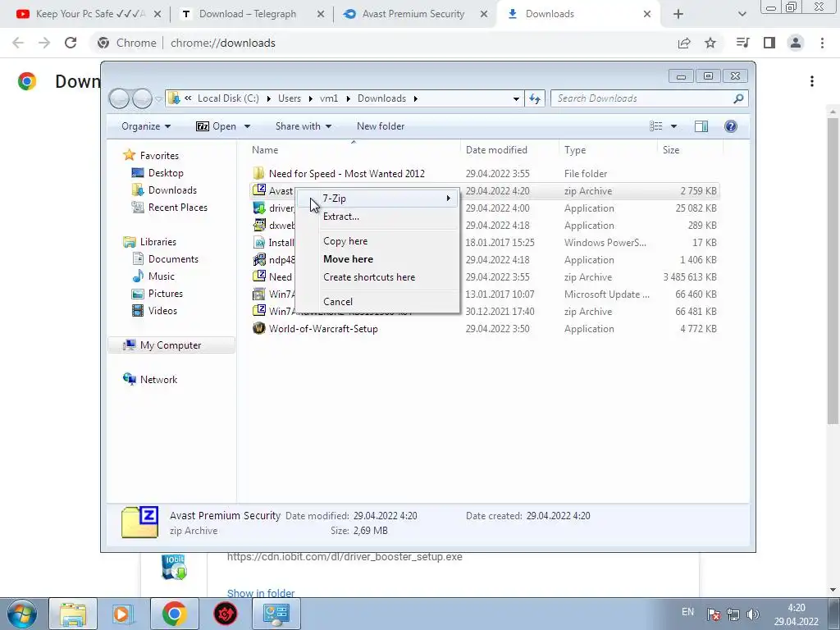Open the Organize dropdown menu
The width and height of the screenshot is (840, 630).
(x=146, y=126)
